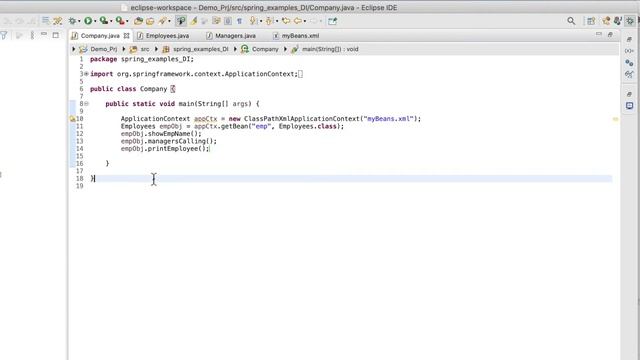640x360 pixels.
Task: Open the Search tool dropdown arrow
Action: coord(169,21)
